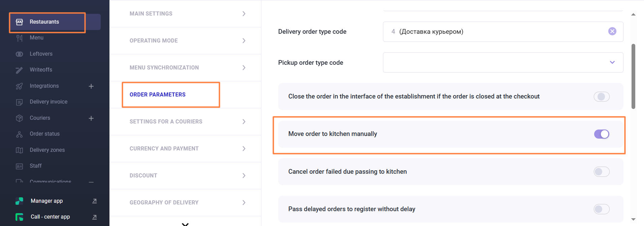Open the Order Parameters settings section
Screen dimensions: 644x226
click(158, 95)
